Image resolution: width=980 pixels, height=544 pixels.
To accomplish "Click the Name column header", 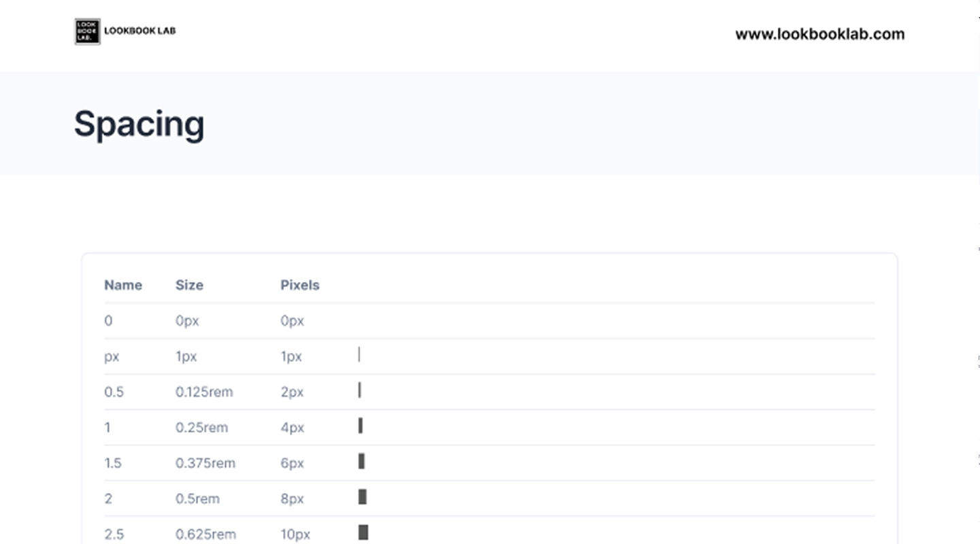I will click(123, 285).
